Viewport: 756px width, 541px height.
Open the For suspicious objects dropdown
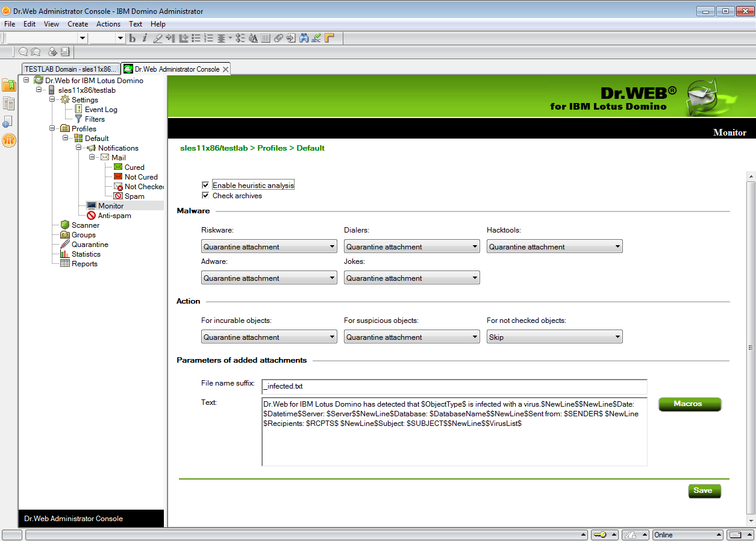click(412, 337)
